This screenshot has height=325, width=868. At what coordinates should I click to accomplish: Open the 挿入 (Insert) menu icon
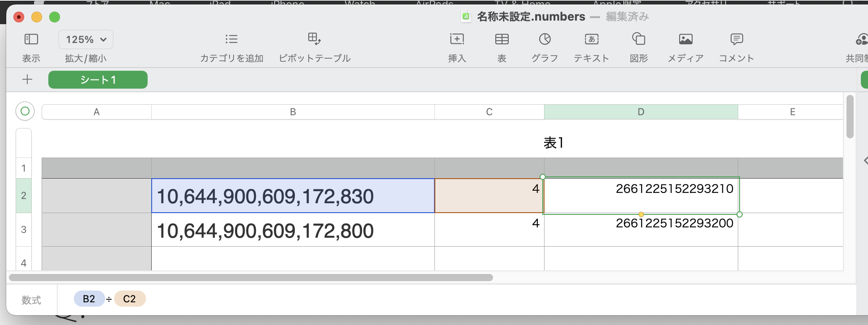pos(457,39)
